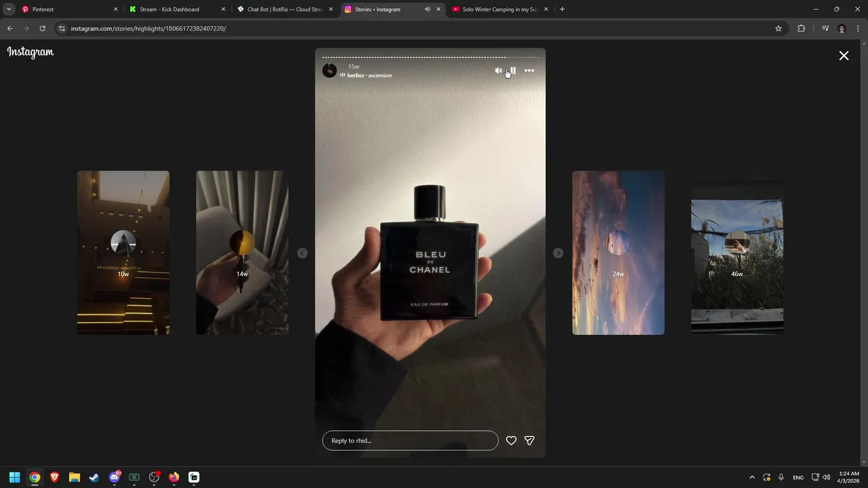Viewport: 868px width, 488px height.
Task: Open the Xbox Game Bar taskbar icon
Action: (134, 477)
